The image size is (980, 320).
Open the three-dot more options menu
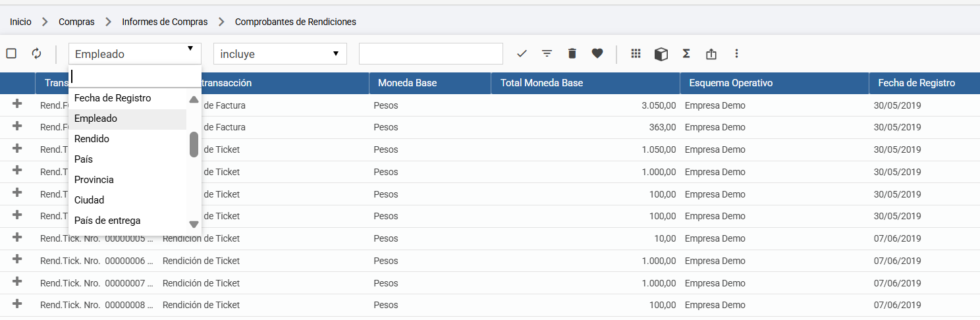[736, 54]
